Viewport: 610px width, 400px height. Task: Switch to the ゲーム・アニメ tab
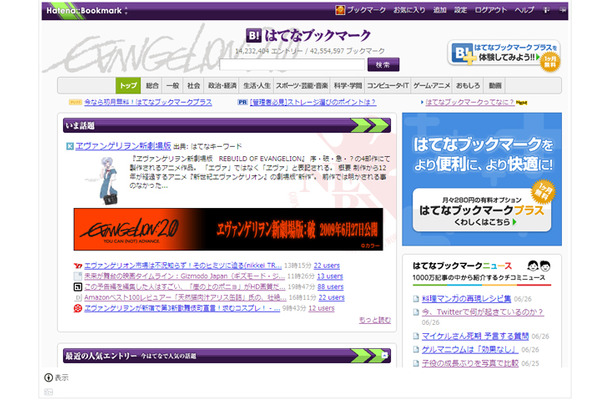(x=431, y=86)
